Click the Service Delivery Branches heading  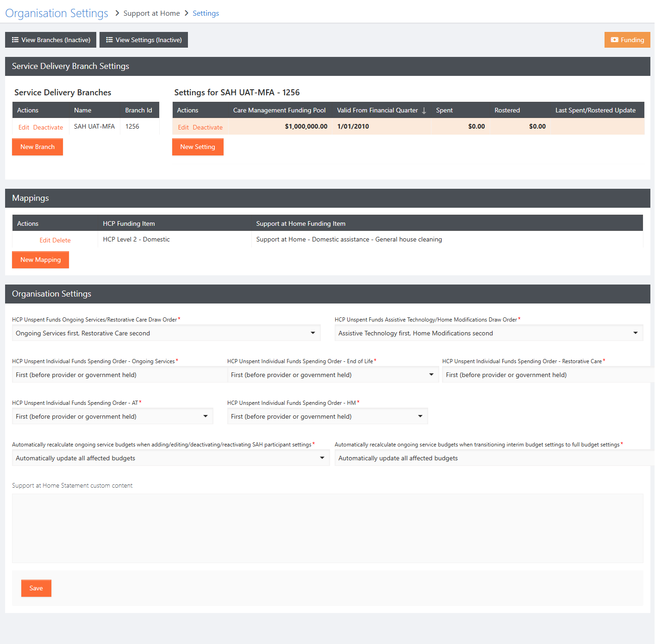pos(63,93)
